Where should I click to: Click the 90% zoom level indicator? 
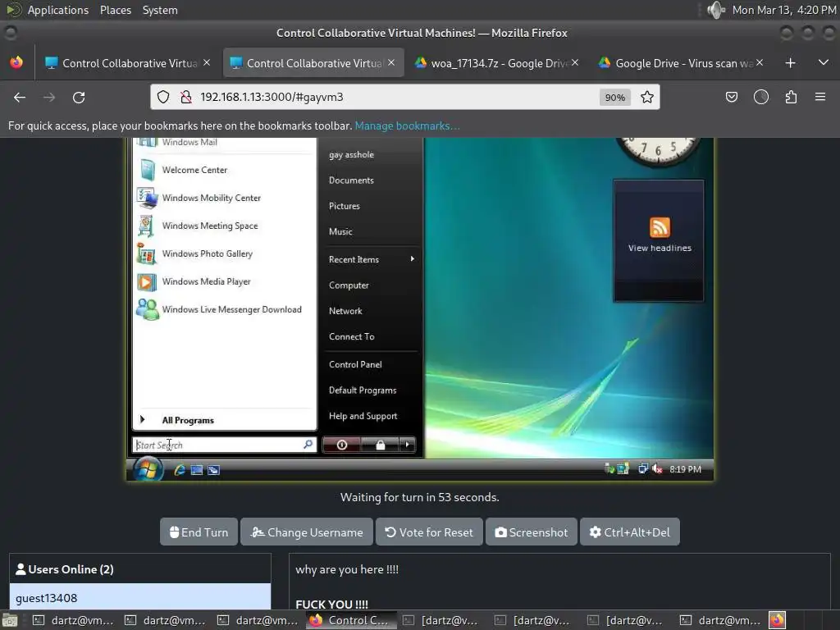tap(614, 97)
